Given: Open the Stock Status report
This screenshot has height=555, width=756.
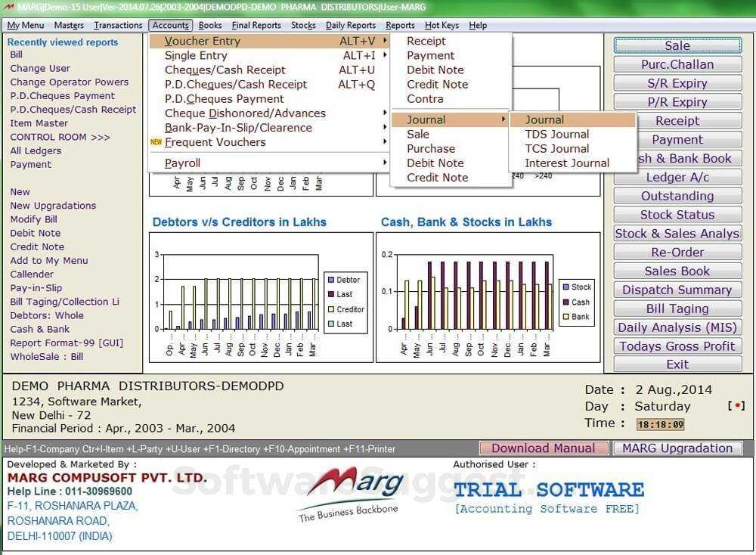Looking at the screenshot, I should coord(677,214).
